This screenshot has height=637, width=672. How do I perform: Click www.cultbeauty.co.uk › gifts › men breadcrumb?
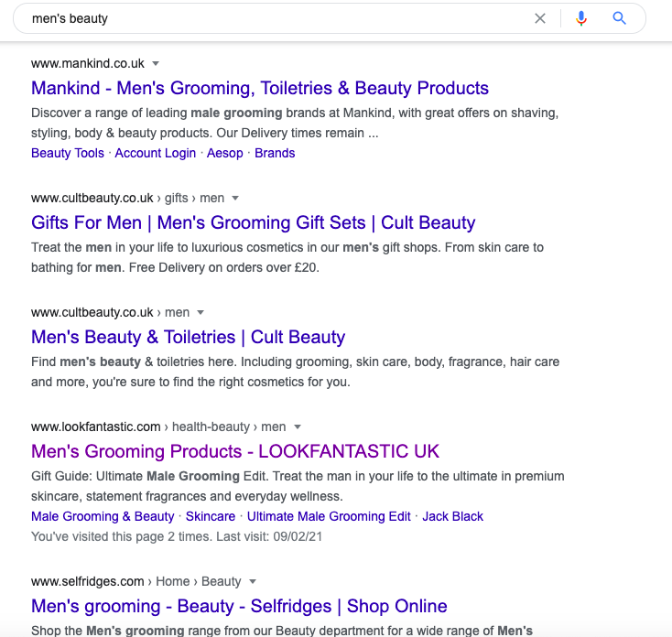click(127, 198)
